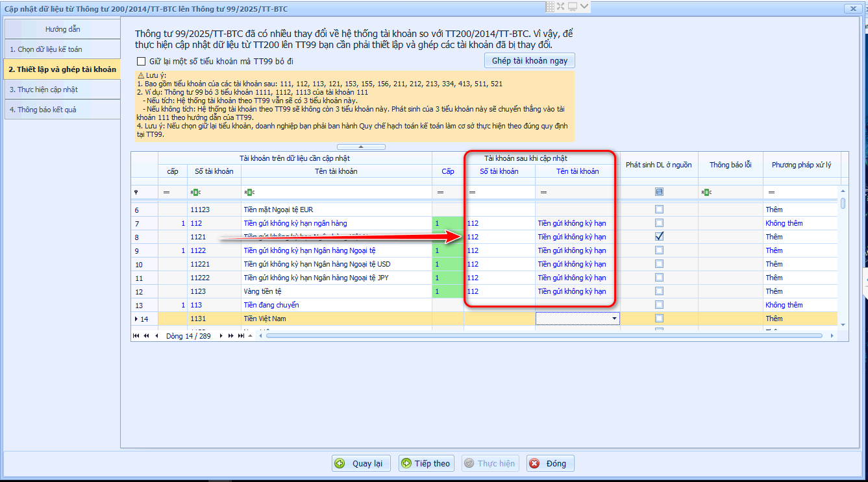Tick Phát sinh DL checkbox for row 112
The width and height of the screenshot is (868, 482).
659,223
